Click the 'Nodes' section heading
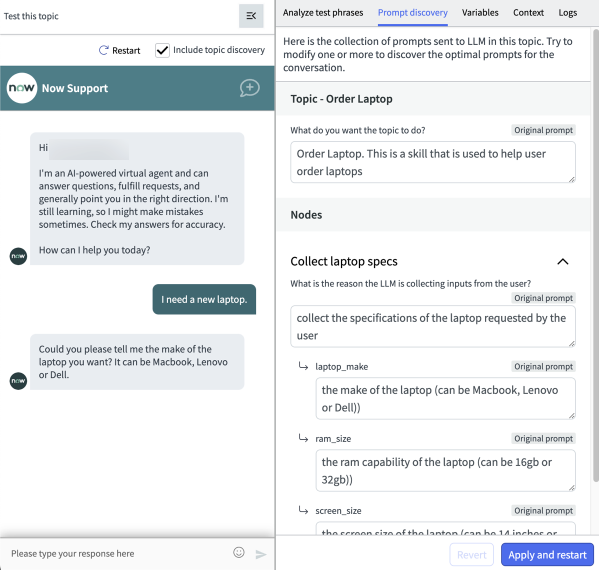Viewport: 599px width, 570px height. 306,215
